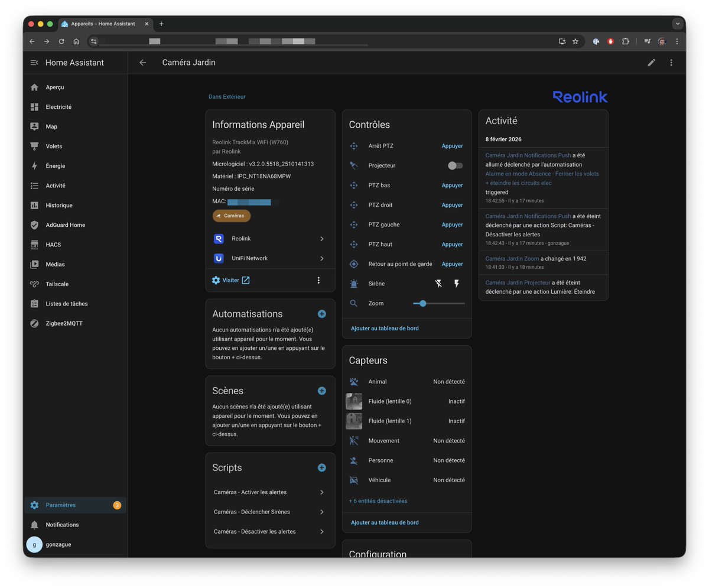This screenshot has height=588, width=709.
Task: Expand the Reolink integration row chevron
Action: [322, 239]
